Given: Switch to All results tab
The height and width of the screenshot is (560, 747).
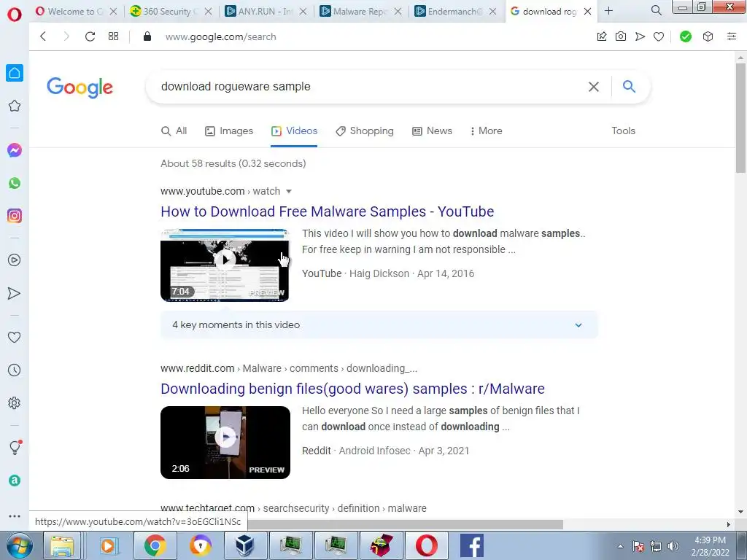Looking at the screenshot, I should (x=174, y=131).
